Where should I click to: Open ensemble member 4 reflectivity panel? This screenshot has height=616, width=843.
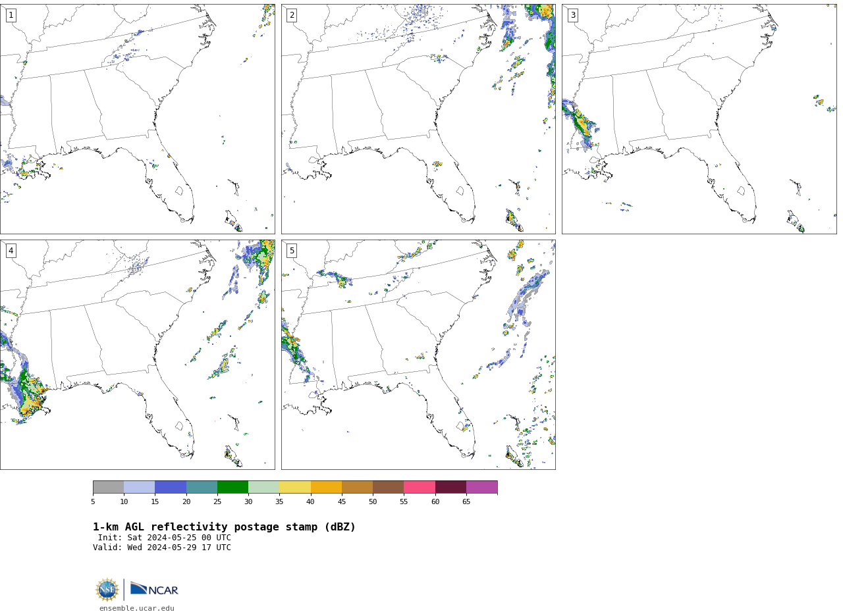(x=137, y=355)
